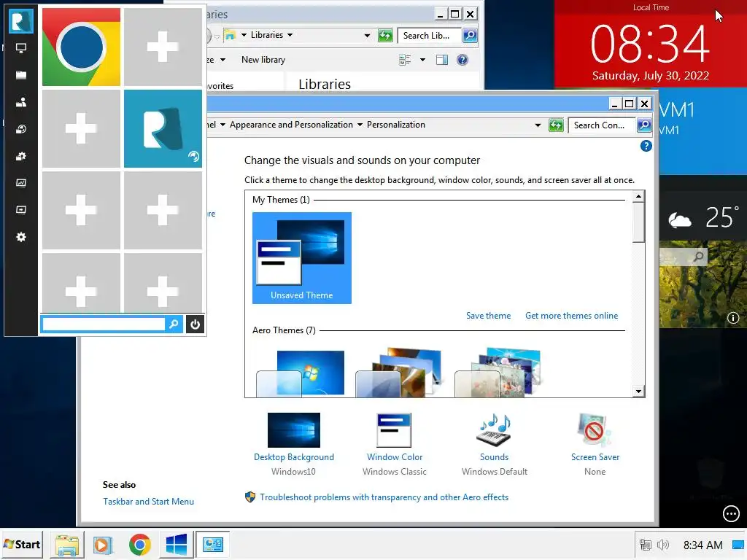Click the info icon on photo tile

click(733, 318)
